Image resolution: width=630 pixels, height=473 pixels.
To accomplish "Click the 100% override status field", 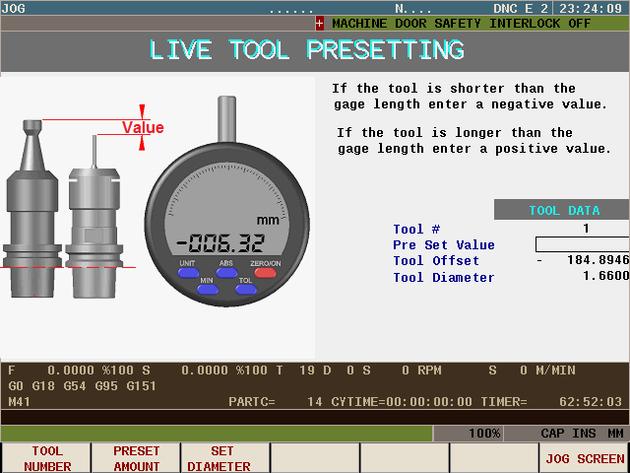I will 468,433.
